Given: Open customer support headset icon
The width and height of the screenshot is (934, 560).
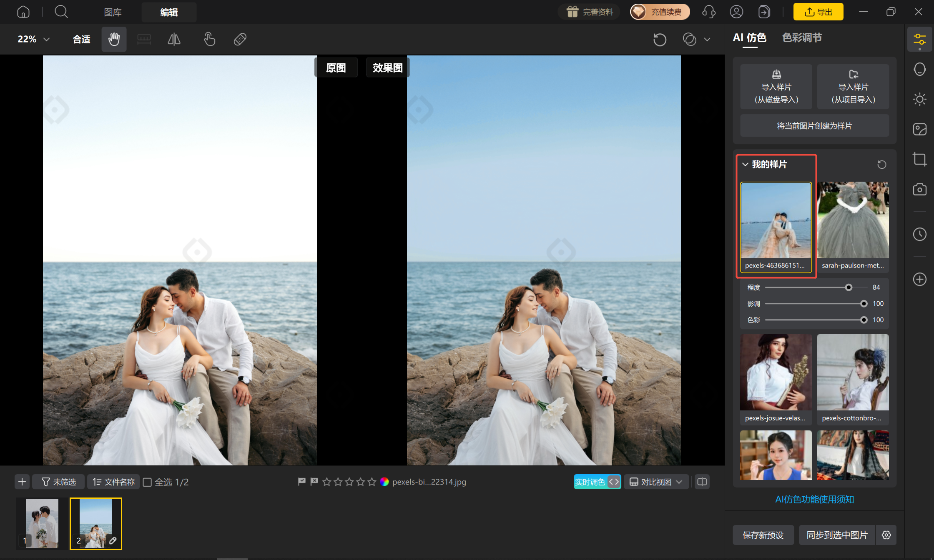Looking at the screenshot, I should coord(709,12).
